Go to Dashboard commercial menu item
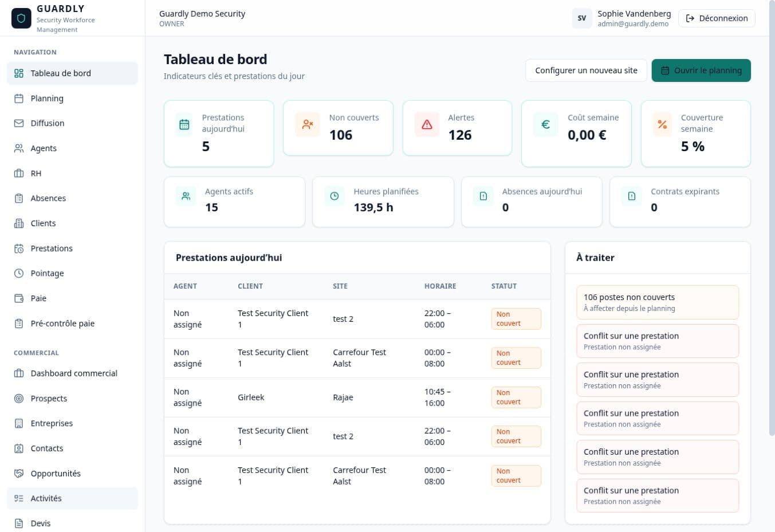The height and width of the screenshot is (532, 775). click(x=72, y=373)
